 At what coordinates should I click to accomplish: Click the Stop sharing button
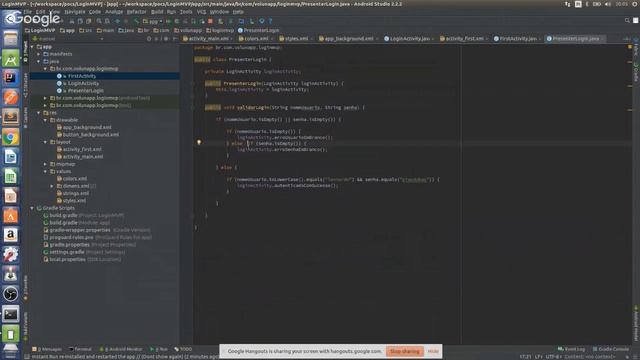point(404,351)
